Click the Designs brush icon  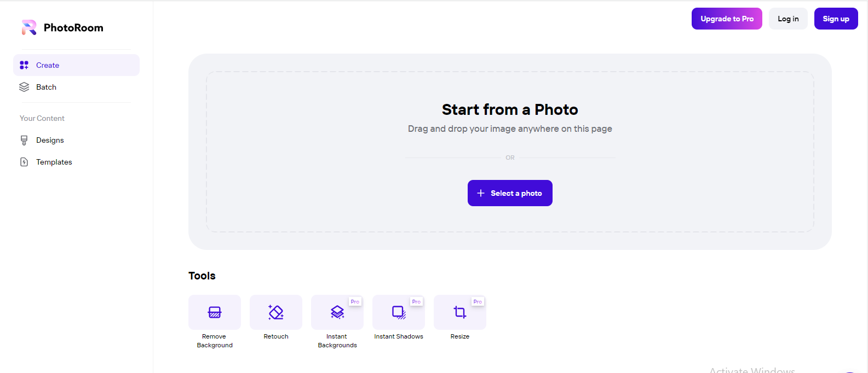tap(24, 140)
